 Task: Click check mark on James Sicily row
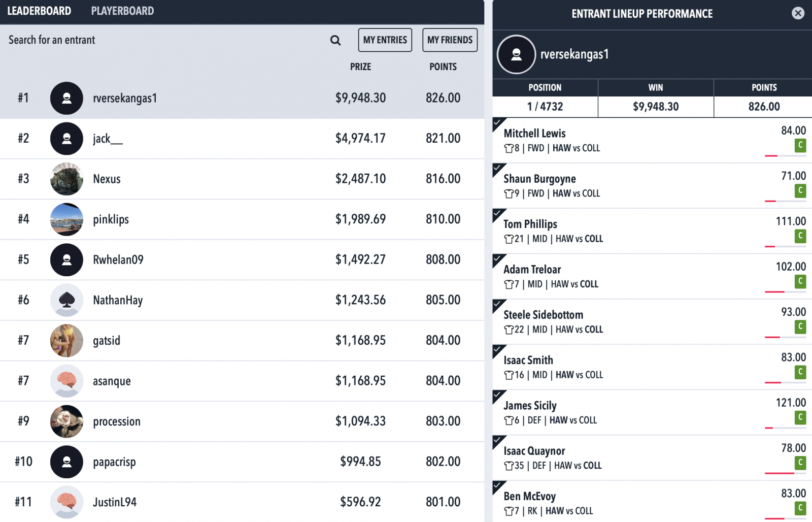(x=498, y=395)
